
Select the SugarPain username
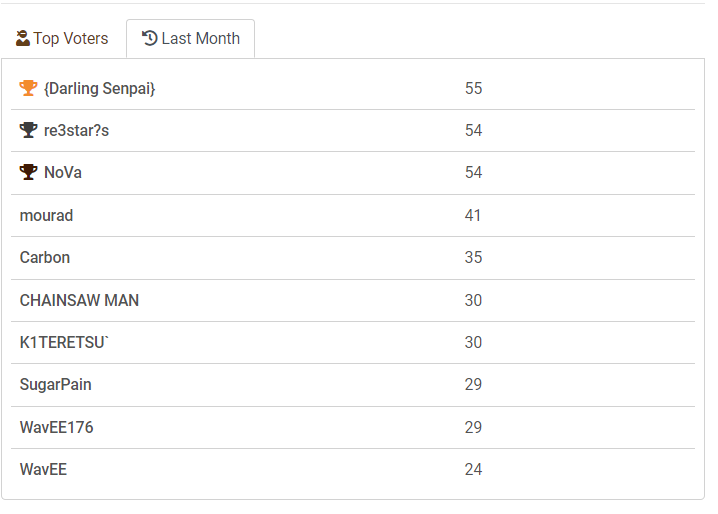coord(56,384)
